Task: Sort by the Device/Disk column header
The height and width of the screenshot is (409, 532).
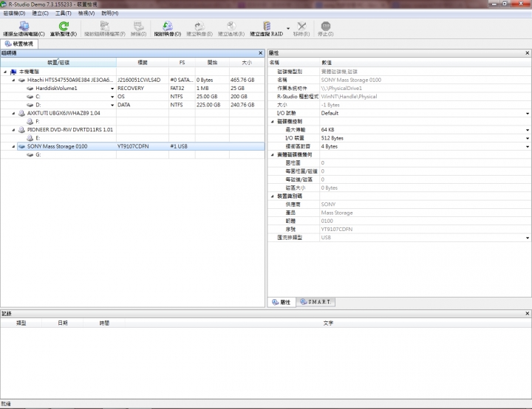Action: 58,63
